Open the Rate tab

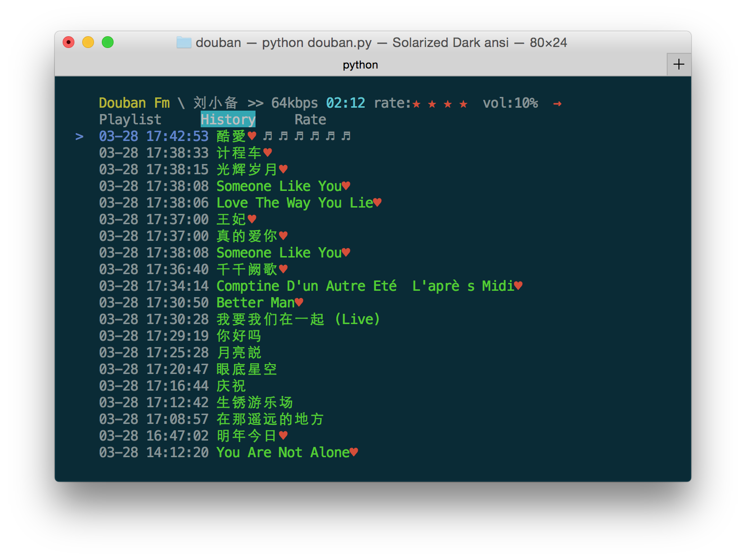click(310, 119)
